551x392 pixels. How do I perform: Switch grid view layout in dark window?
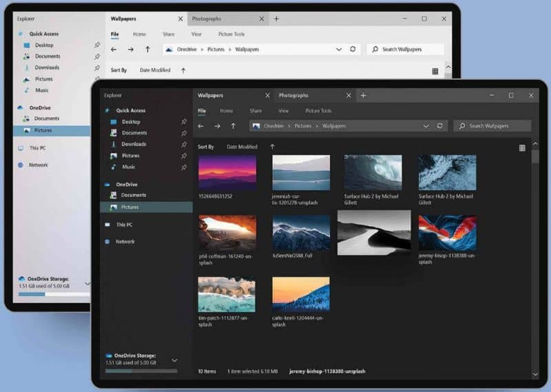522,148
